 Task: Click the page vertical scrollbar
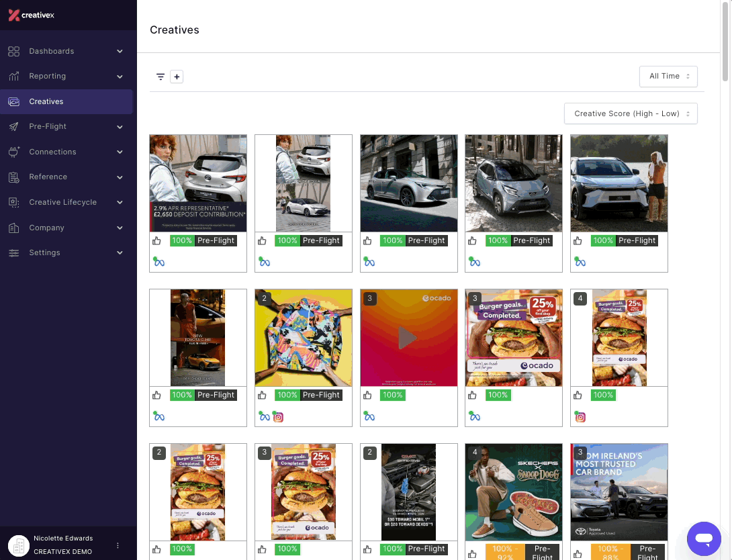click(725, 42)
